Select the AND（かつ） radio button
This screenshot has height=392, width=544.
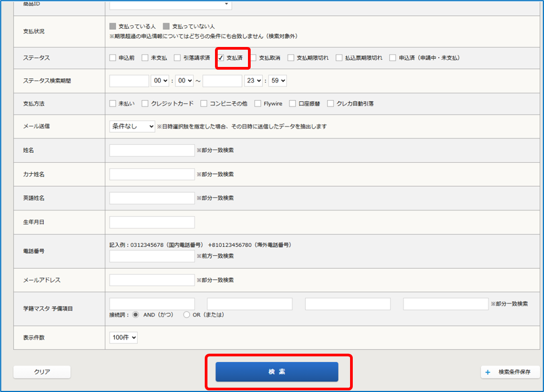point(136,315)
